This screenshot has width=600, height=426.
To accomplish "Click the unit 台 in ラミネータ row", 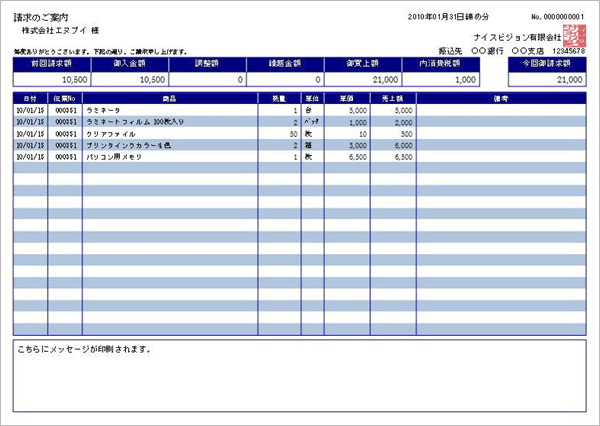I will pyautogui.click(x=308, y=110).
